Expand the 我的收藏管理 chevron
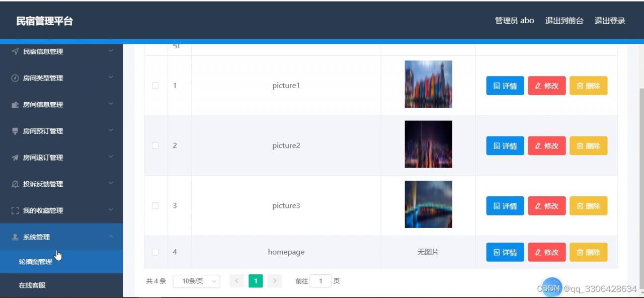This screenshot has width=644, height=298. (111, 209)
